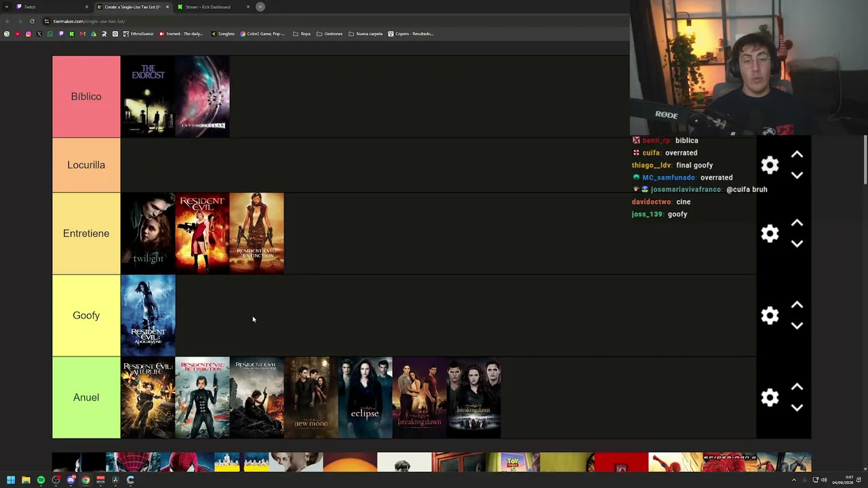
Task: Select Resident Evil Retribution poster
Action: pos(202,397)
